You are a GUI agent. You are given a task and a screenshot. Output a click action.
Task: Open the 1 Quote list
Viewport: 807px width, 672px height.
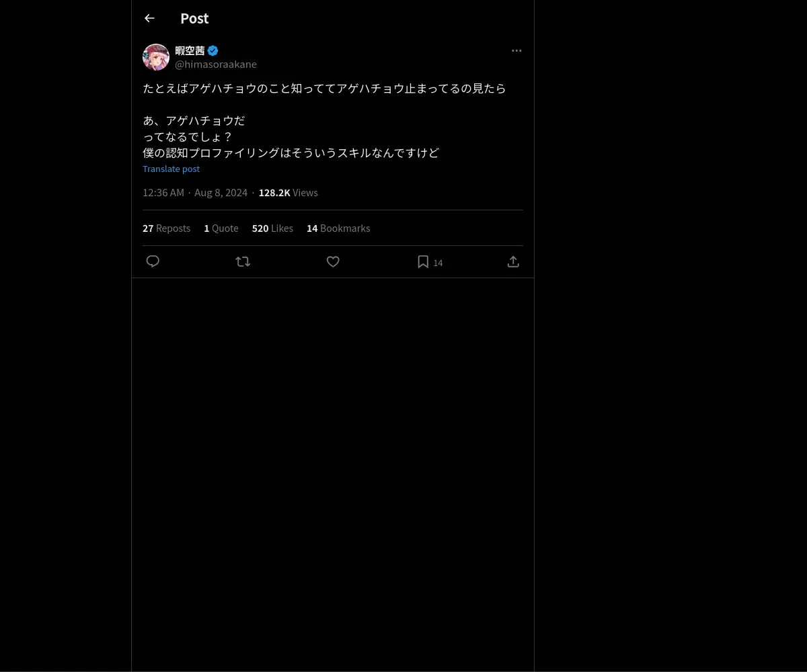(221, 228)
